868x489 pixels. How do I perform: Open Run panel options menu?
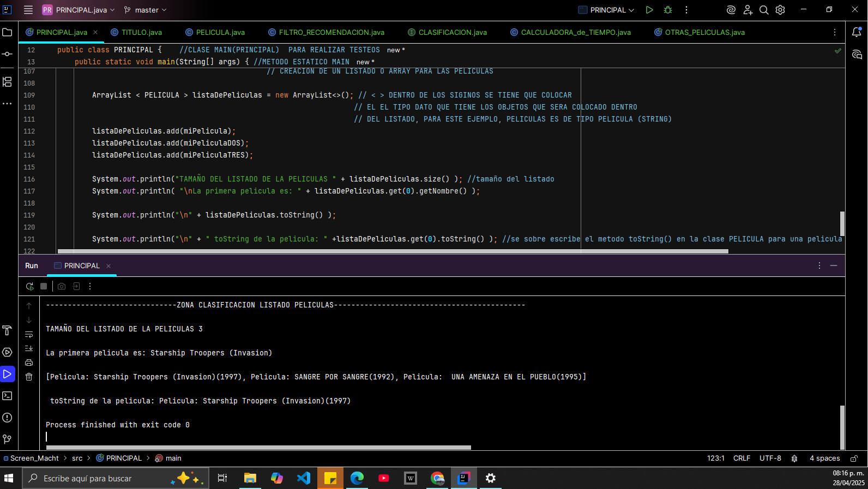[x=819, y=265]
